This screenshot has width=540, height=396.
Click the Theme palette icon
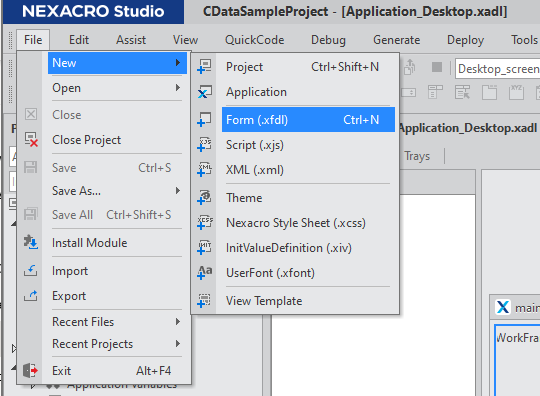click(205, 198)
